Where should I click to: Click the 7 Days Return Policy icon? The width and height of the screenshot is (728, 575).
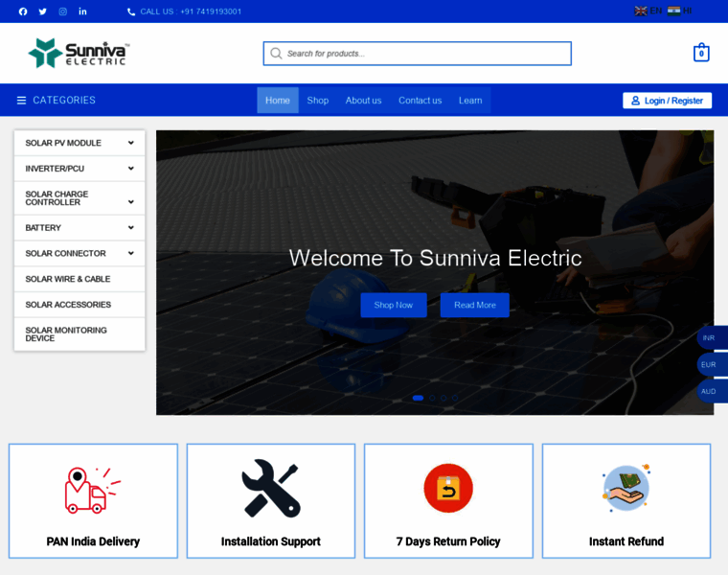point(448,488)
